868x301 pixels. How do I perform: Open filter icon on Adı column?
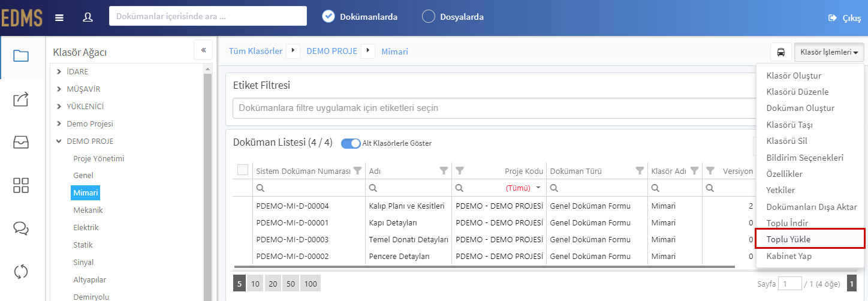(444, 171)
